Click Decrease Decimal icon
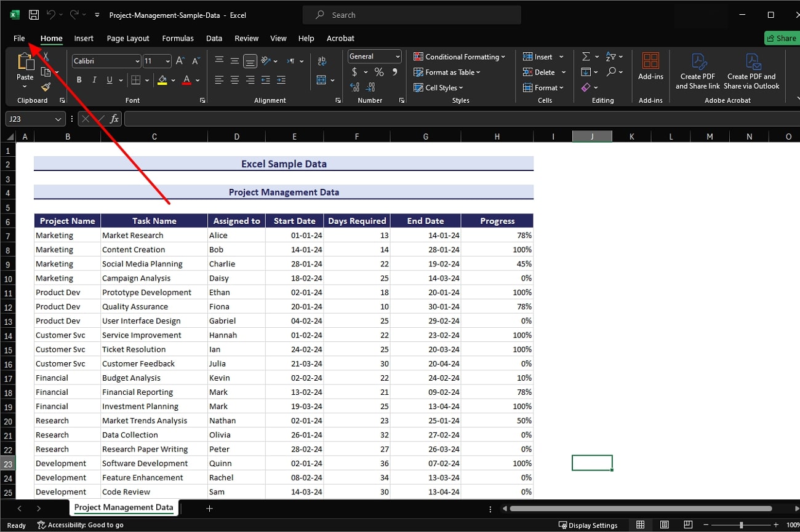 point(370,88)
